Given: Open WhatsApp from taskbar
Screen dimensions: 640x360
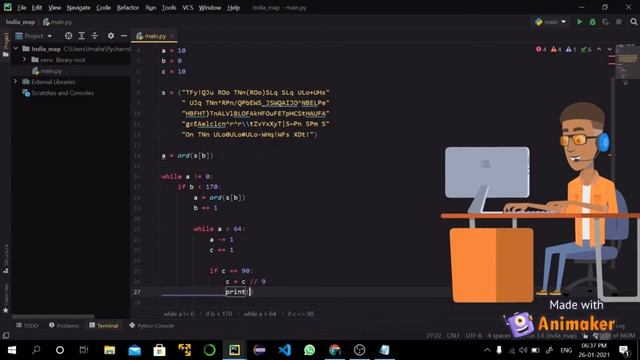Looking at the screenshot, I should [x=309, y=350].
